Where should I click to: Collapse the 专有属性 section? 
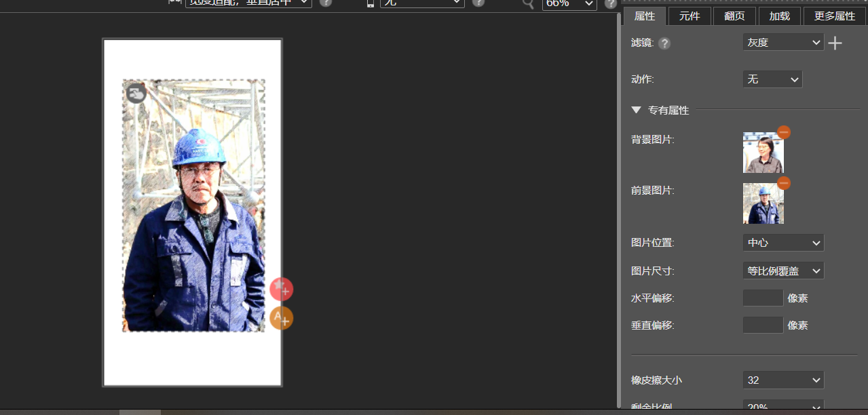[x=636, y=110]
